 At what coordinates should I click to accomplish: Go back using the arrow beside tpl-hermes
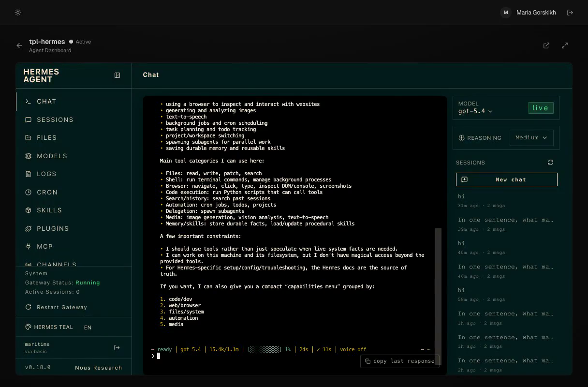(x=19, y=45)
